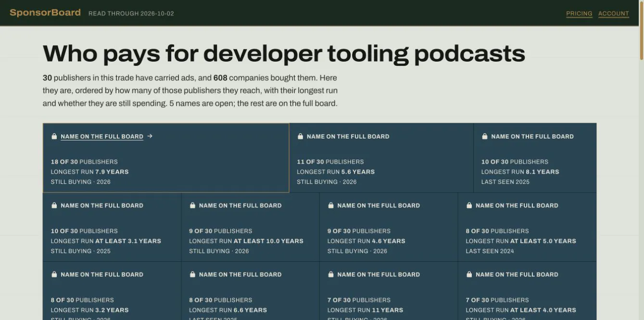
Task: Click "Name on the Full Board" title above 8.1 years
Action: [x=532, y=137]
